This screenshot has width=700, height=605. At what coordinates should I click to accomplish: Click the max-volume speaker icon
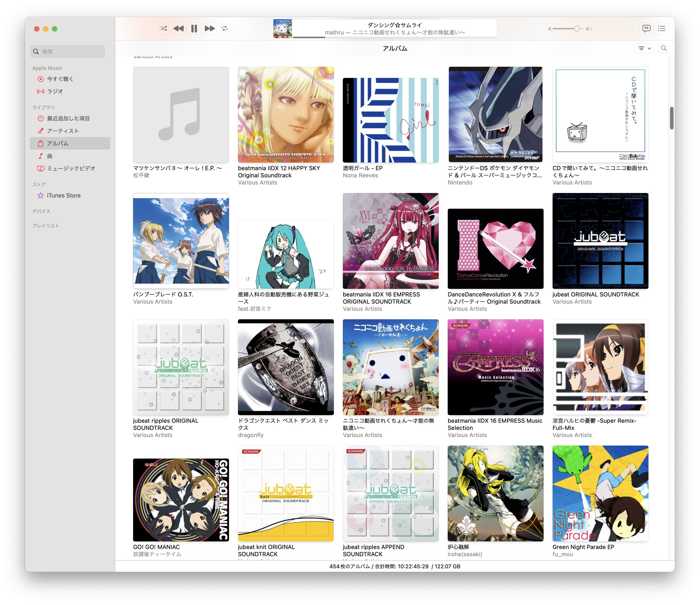click(x=589, y=29)
